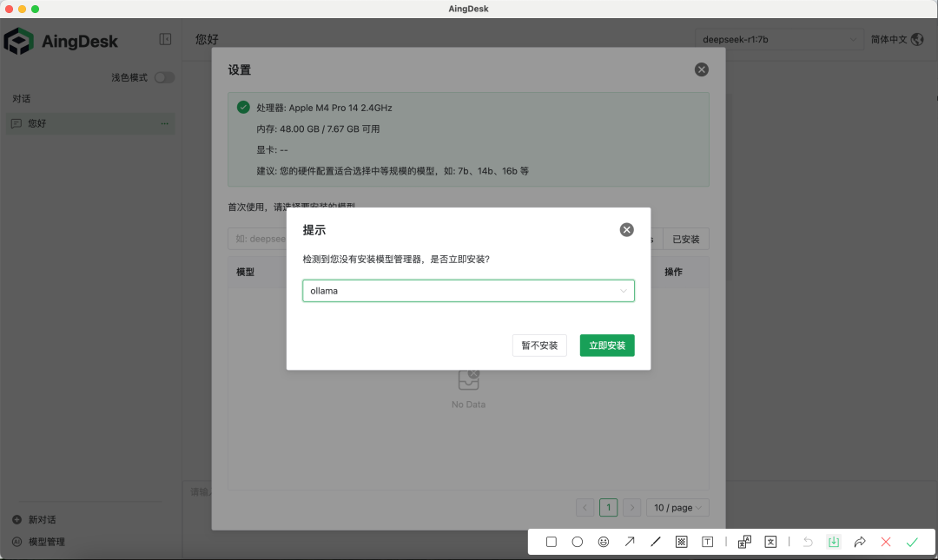Save screenshot with download icon
938x560 pixels.
tap(834, 542)
